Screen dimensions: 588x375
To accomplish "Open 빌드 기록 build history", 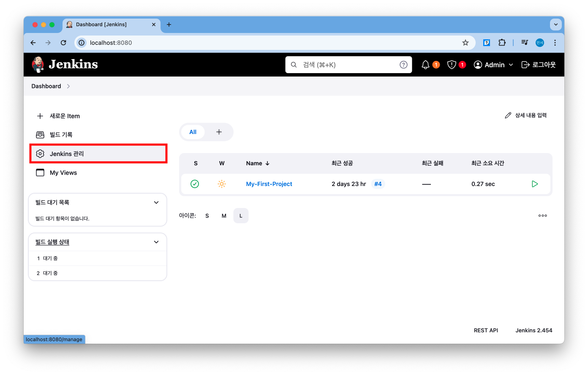I will click(98, 135).
